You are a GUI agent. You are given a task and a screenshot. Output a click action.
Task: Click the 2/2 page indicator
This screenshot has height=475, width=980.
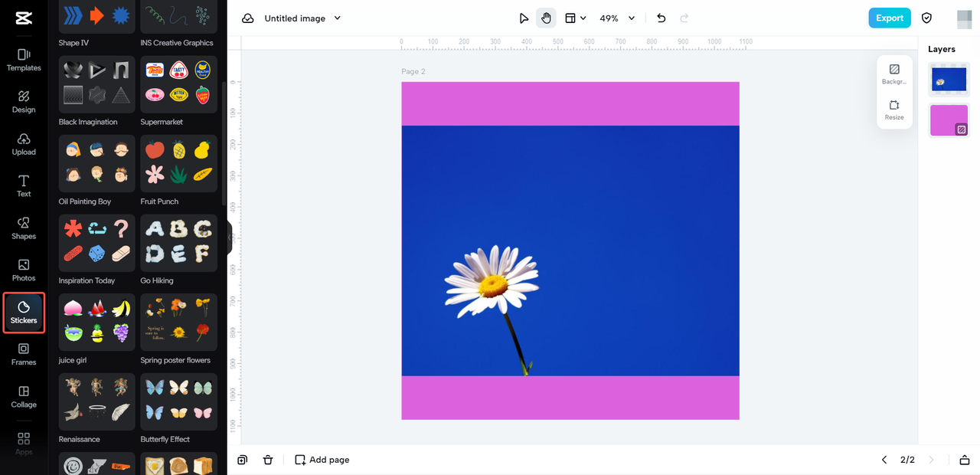[907, 460]
